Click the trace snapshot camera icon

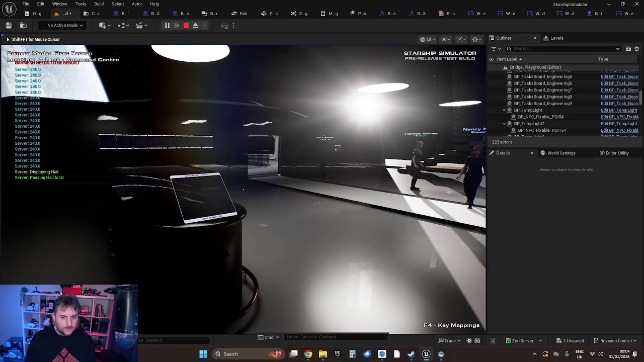(x=477, y=341)
